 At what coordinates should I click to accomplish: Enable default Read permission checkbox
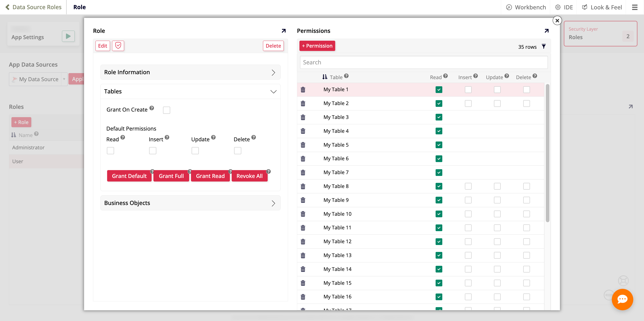click(110, 151)
